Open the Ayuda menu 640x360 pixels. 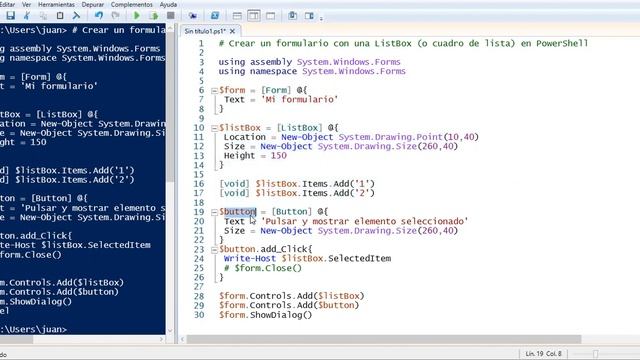point(168,4)
